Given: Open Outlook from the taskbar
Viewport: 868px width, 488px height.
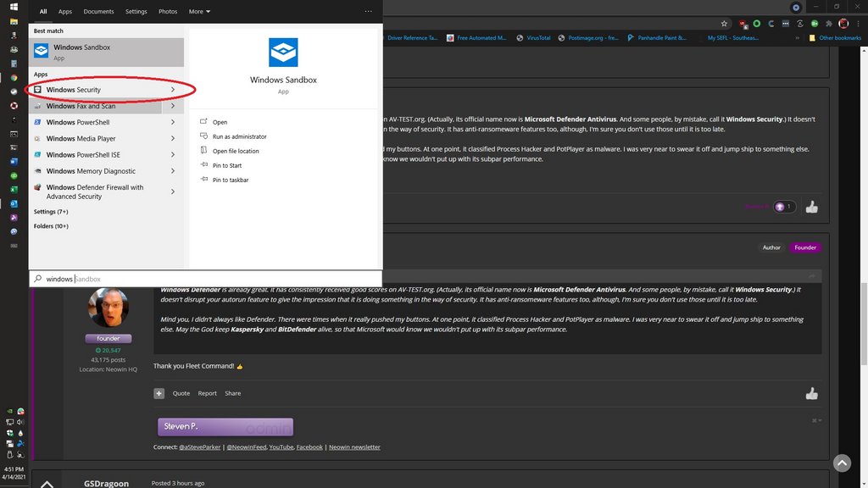Looking at the screenshot, I should click(x=14, y=203).
